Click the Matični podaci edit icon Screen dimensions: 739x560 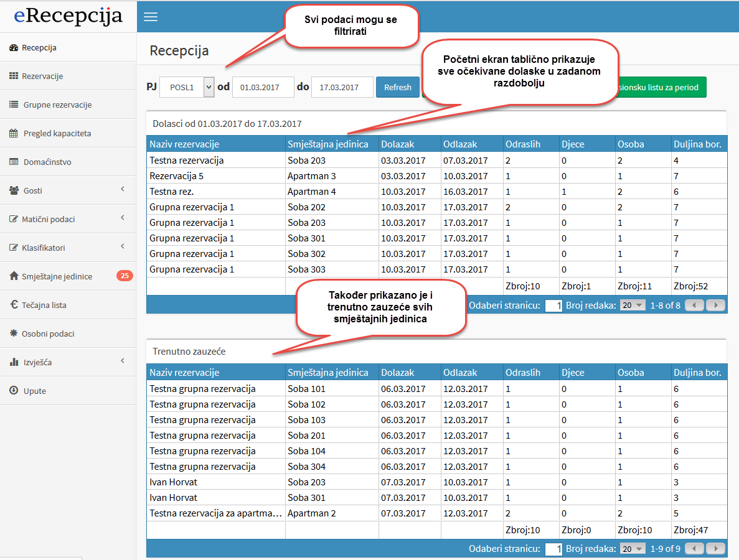coord(14,219)
